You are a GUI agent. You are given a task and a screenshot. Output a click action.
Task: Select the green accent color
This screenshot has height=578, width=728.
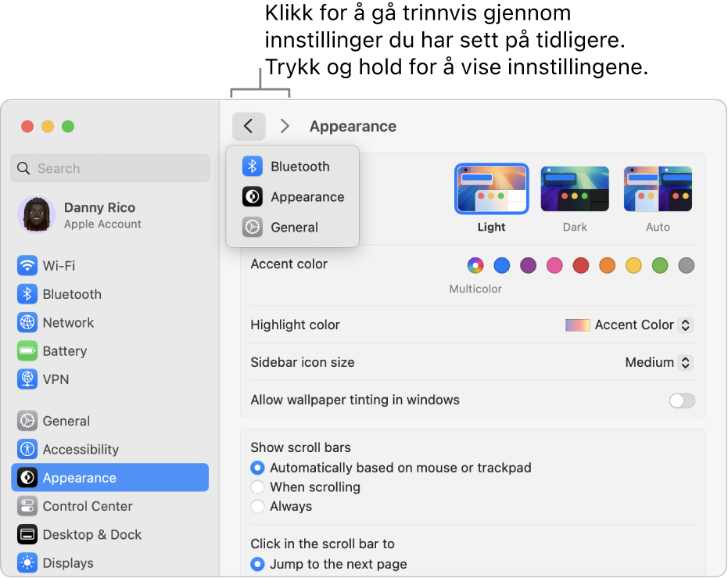coord(660,266)
